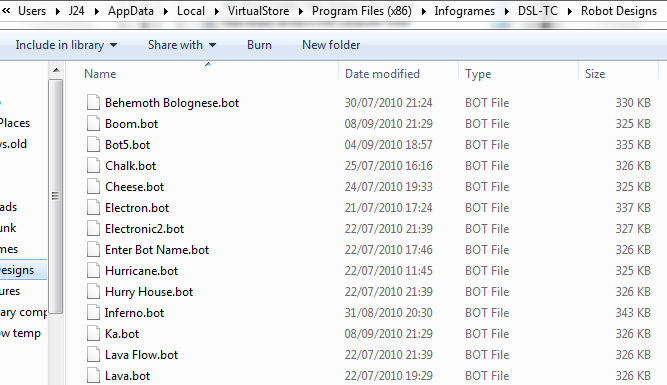Sort by the Size column header
667x385 pixels.
point(595,74)
